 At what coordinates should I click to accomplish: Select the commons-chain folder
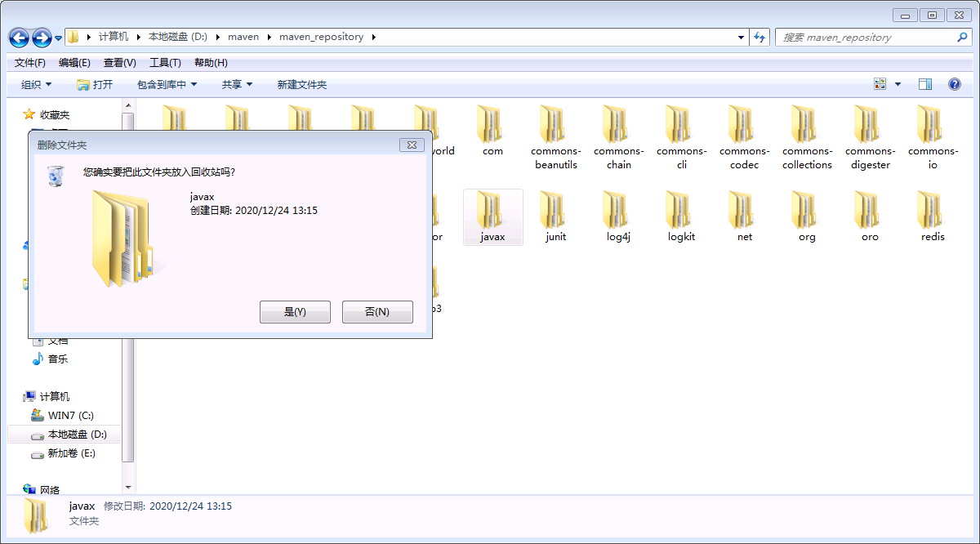point(618,137)
